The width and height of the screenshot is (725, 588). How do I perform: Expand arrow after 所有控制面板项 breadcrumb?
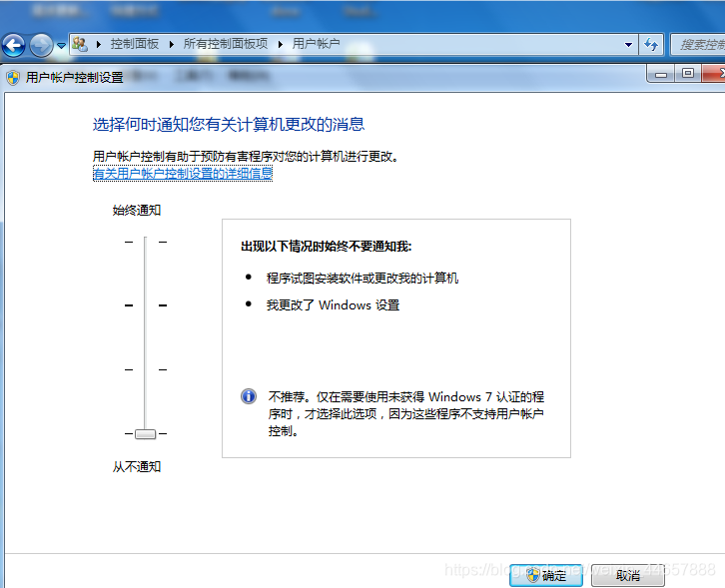(x=281, y=44)
